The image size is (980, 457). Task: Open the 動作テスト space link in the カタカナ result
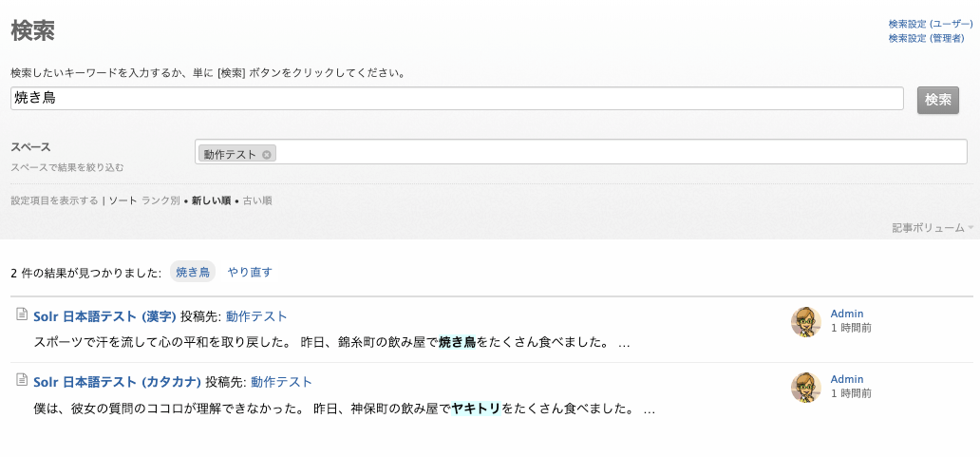tap(281, 382)
